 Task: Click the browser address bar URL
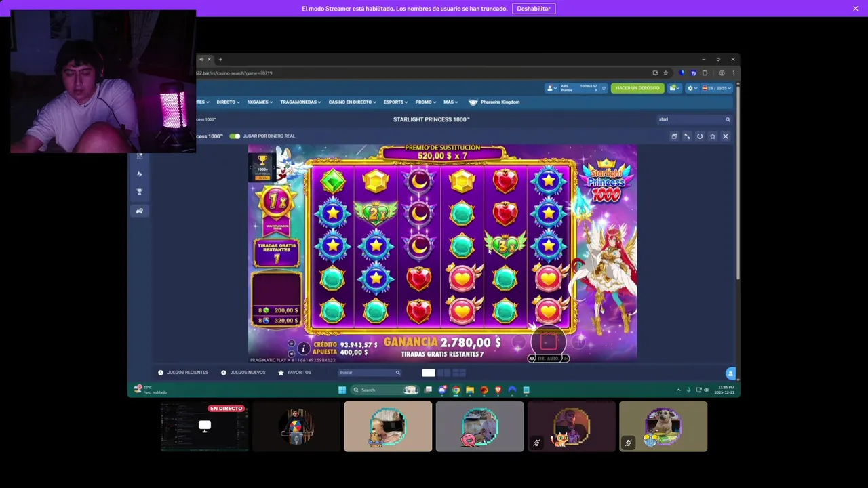[x=235, y=73]
